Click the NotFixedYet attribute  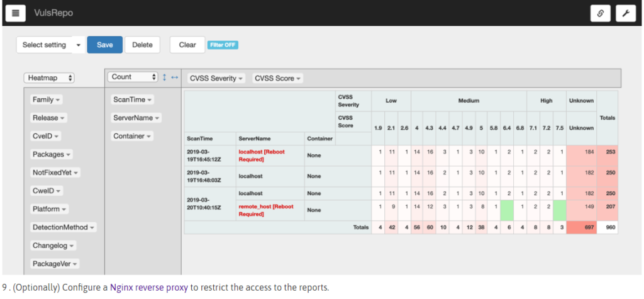point(55,172)
